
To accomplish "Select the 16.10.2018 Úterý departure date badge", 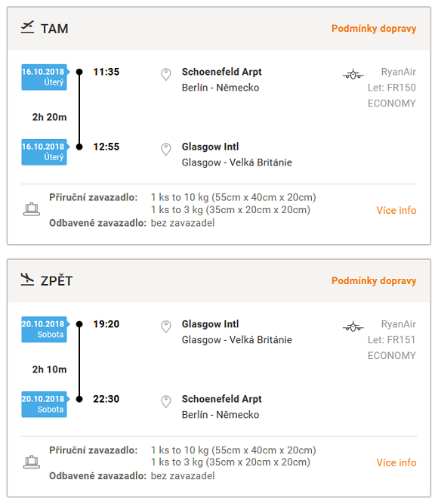I will (x=45, y=77).
